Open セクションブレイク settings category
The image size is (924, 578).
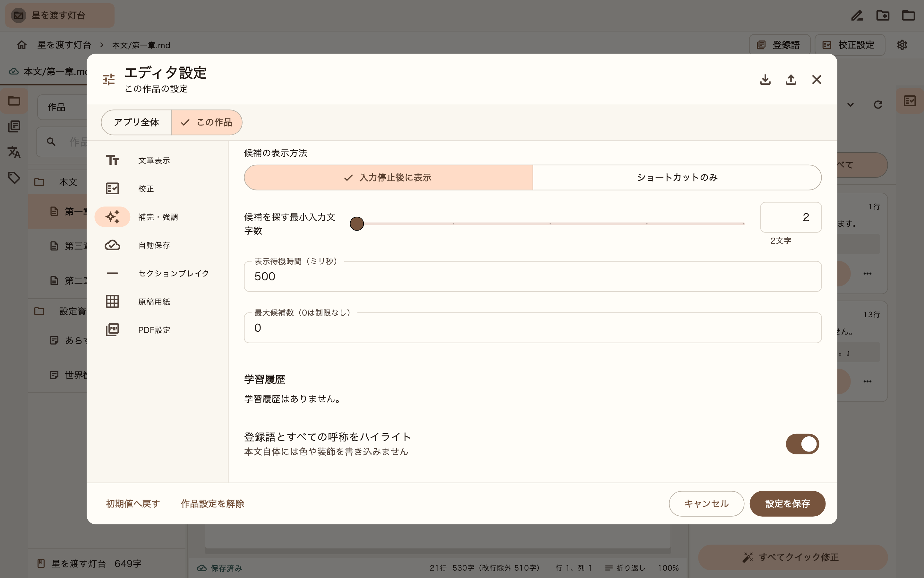(157, 273)
